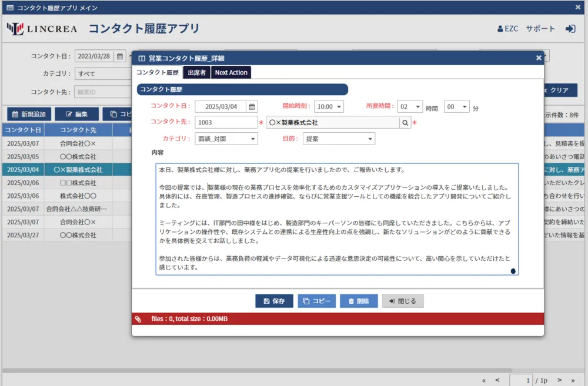Open the category dropdown showing 面談_対面
The height and width of the screenshot is (386, 588).
coord(226,139)
